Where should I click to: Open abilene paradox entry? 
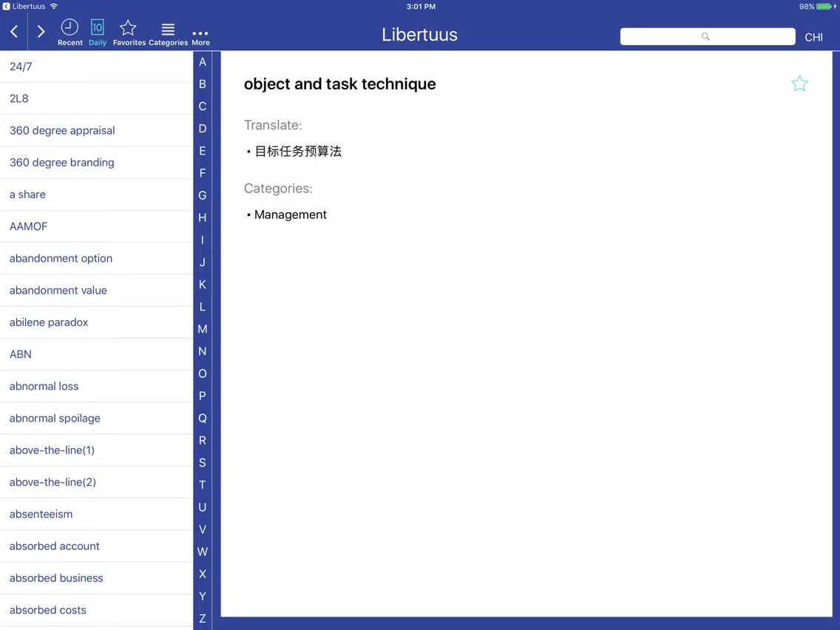click(96, 322)
